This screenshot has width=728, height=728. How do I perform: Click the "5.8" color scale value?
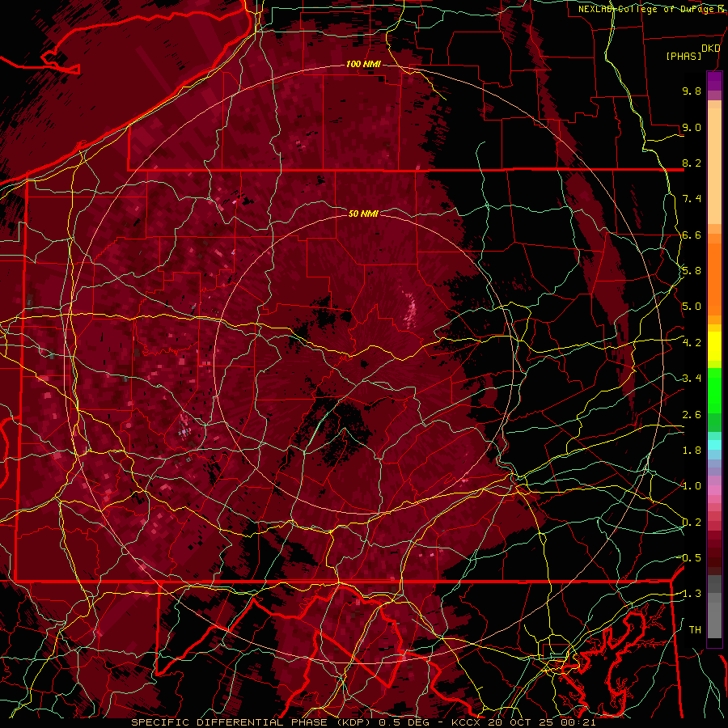692,271
